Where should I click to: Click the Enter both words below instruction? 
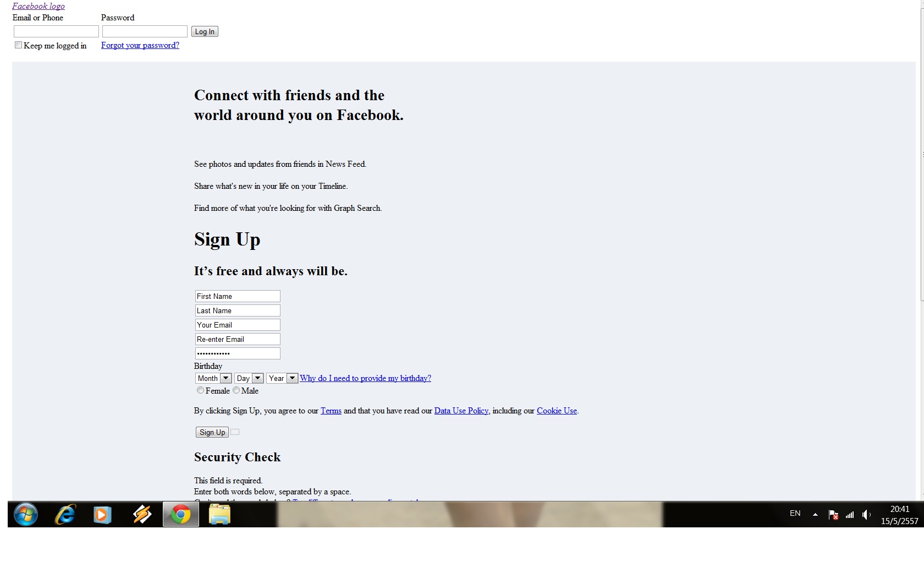[x=272, y=492]
